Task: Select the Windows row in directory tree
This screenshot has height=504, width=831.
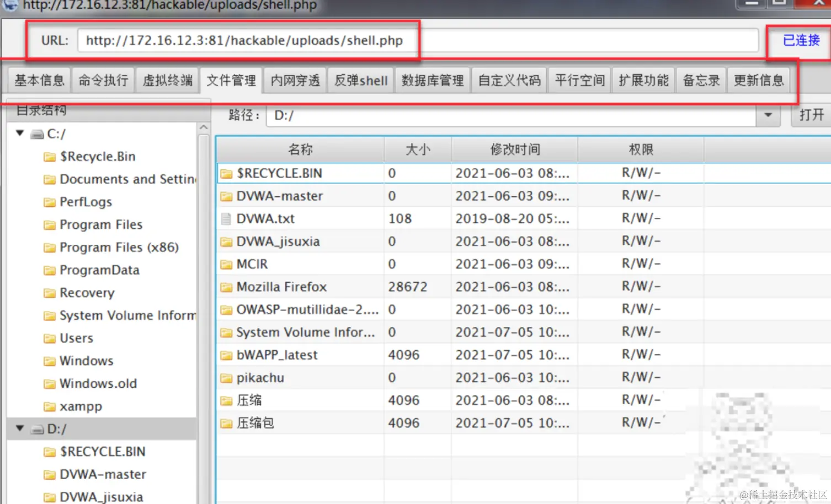Action: (102, 361)
